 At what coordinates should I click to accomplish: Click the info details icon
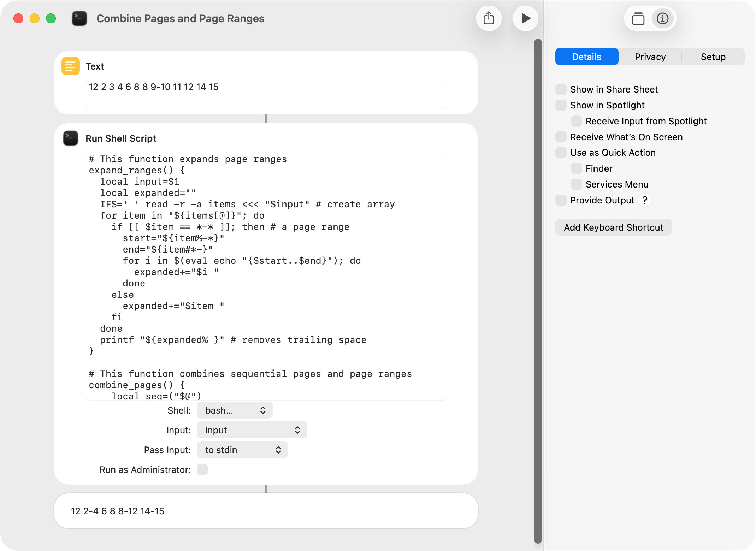click(x=662, y=18)
